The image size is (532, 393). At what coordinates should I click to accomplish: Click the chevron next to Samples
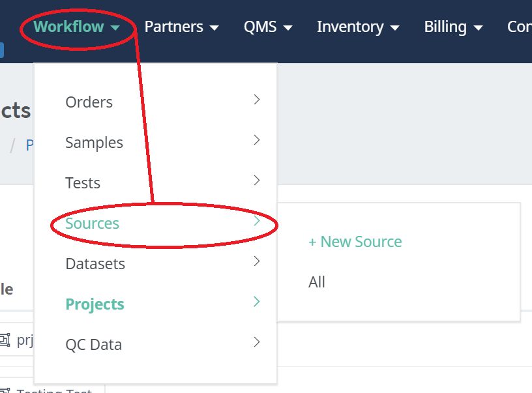257,140
